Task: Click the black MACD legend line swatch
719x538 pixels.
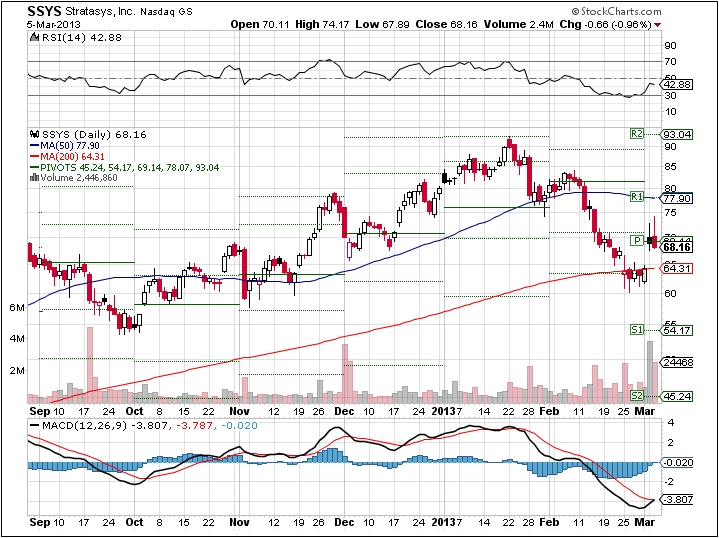Action: pyautogui.click(x=34, y=426)
